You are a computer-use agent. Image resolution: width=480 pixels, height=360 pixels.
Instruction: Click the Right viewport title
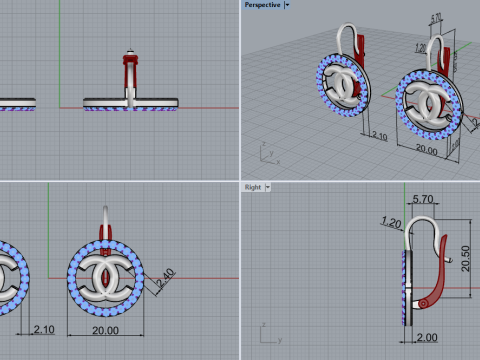pyautogui.click(x=253, y=187)
